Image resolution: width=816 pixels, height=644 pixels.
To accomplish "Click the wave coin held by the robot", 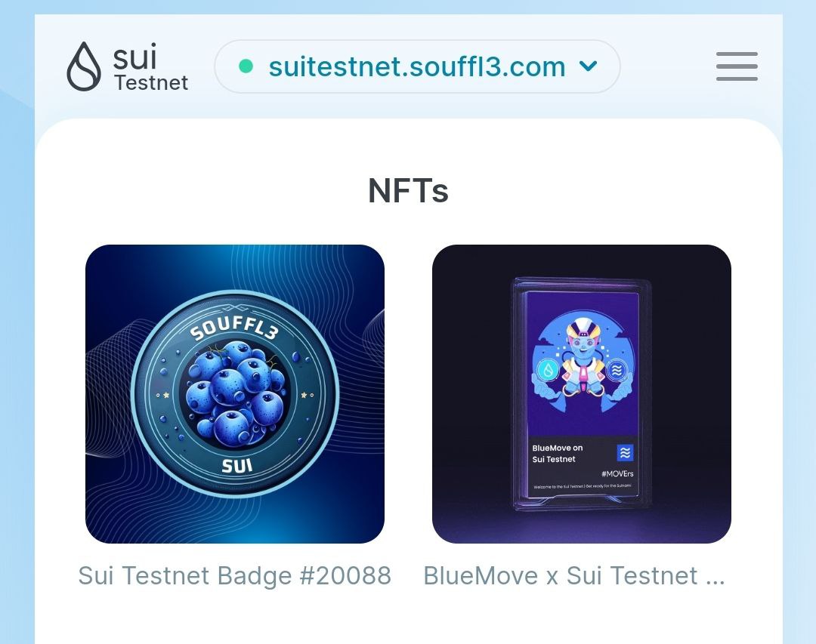I will coord(617,370).
